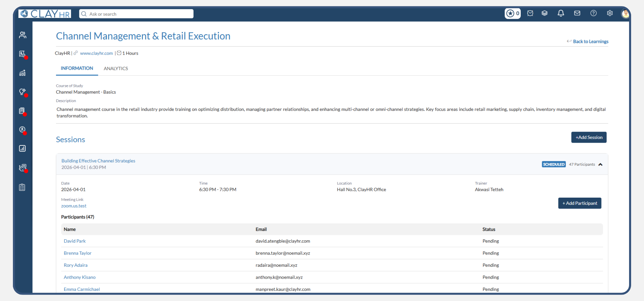Click the link chain icon beside www.clayhr.com
The image size is (644, 301).
(76, 53)
